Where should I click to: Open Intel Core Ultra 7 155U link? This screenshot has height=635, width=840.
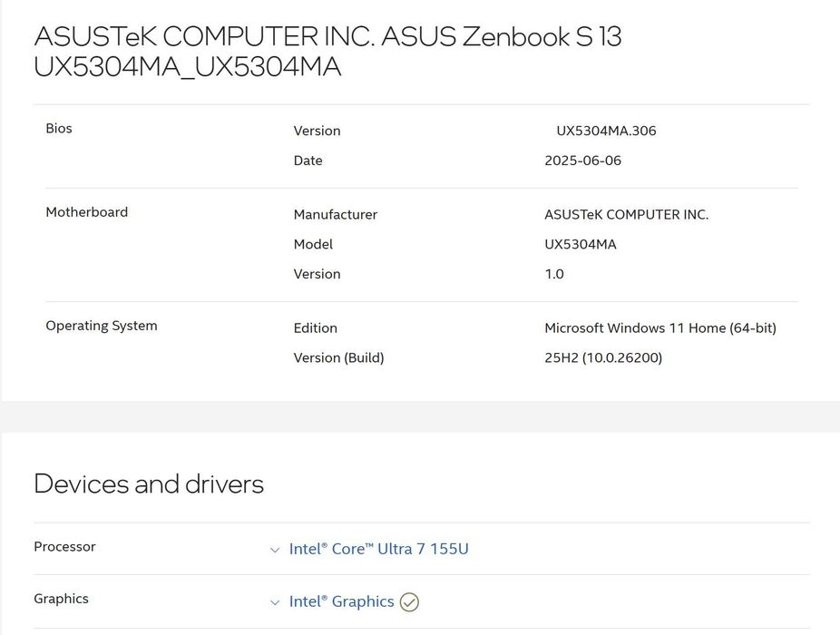tap(379, 549)
